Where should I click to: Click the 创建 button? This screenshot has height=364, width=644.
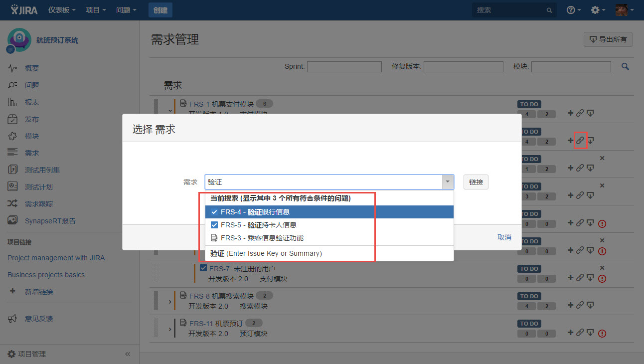(x=160, y=10)
